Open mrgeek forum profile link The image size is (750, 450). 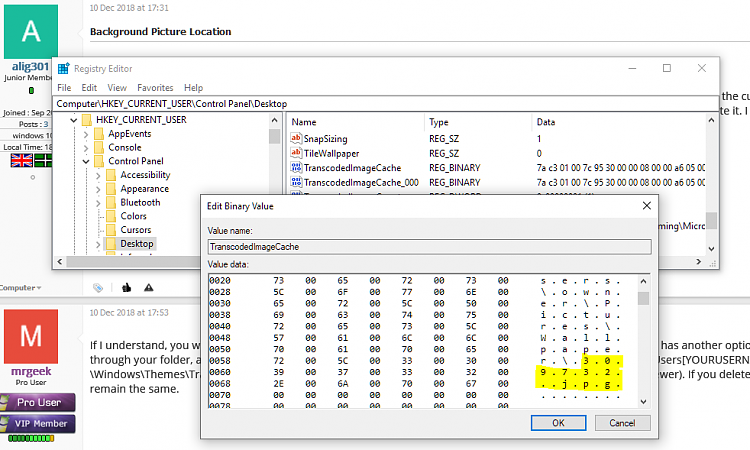point(31,371)
